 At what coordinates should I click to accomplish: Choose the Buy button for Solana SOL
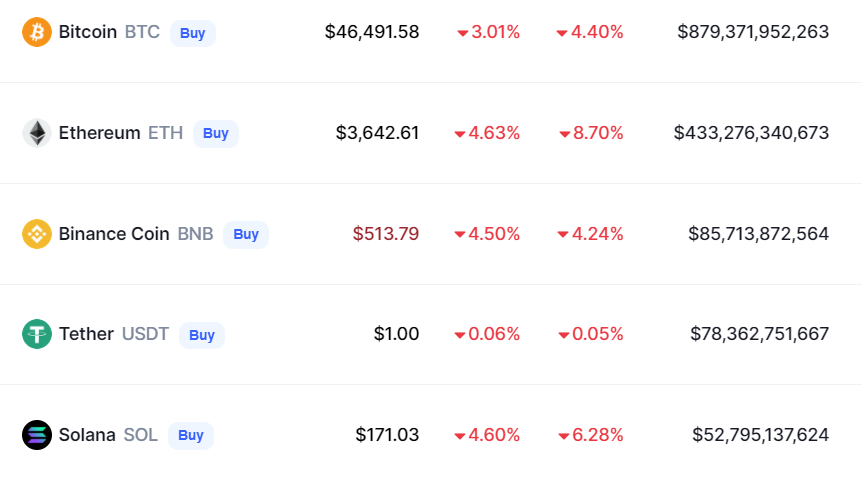(191, 436)
